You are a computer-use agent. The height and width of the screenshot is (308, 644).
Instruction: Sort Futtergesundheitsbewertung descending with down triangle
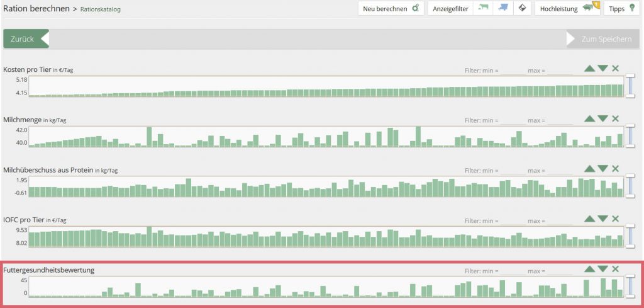602,269
